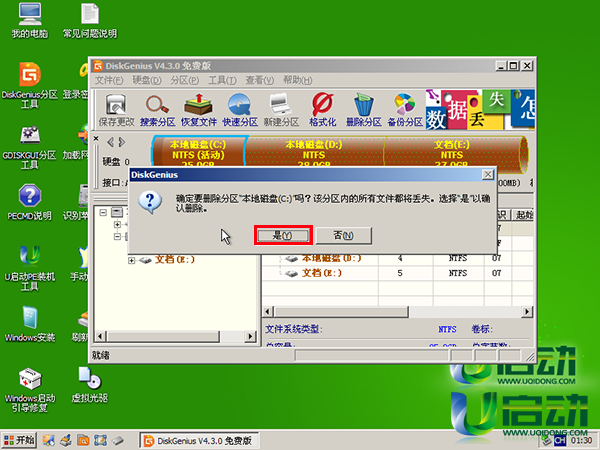600x450 pixels.
Task: Open the Disk (硬盘) menu
Action: 147,80
